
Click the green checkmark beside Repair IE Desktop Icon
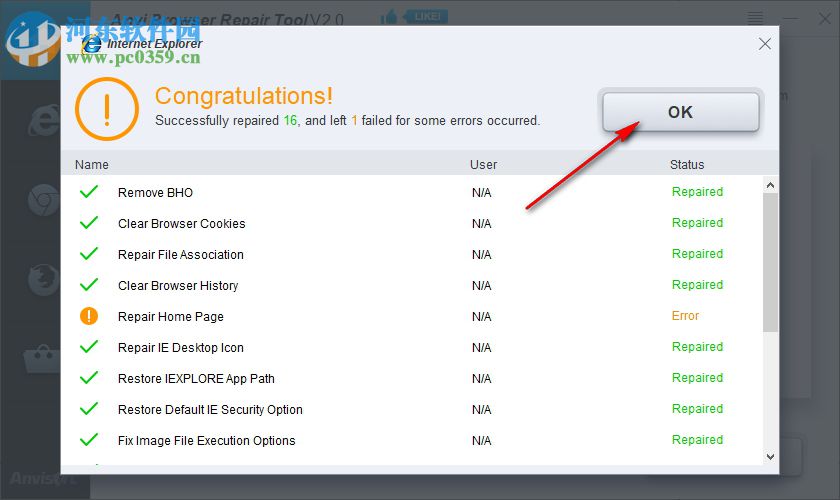(89, 347)
